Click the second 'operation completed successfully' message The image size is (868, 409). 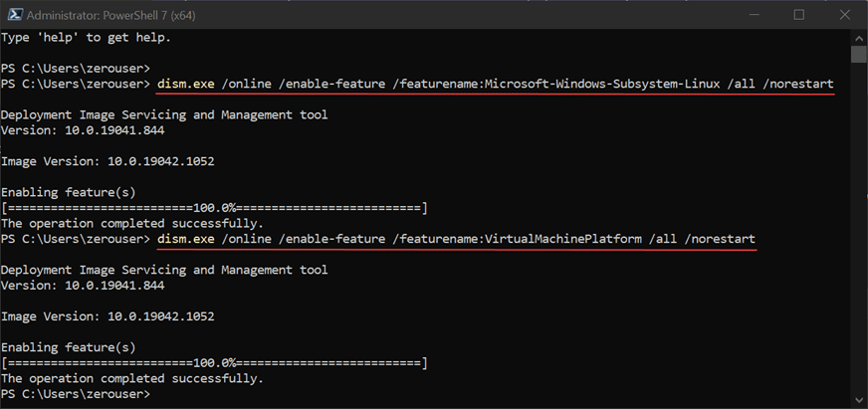131,379
